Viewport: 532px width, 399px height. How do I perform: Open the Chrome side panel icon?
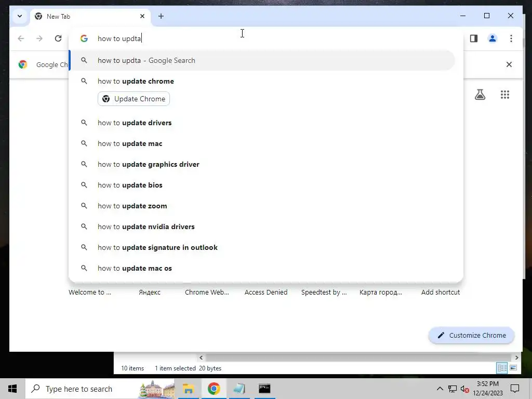(474, 38)
